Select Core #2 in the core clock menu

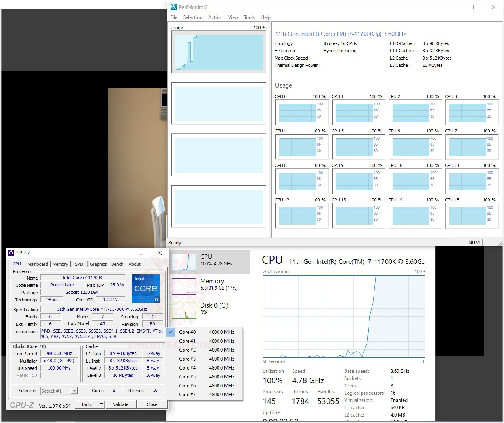point(204,350)
